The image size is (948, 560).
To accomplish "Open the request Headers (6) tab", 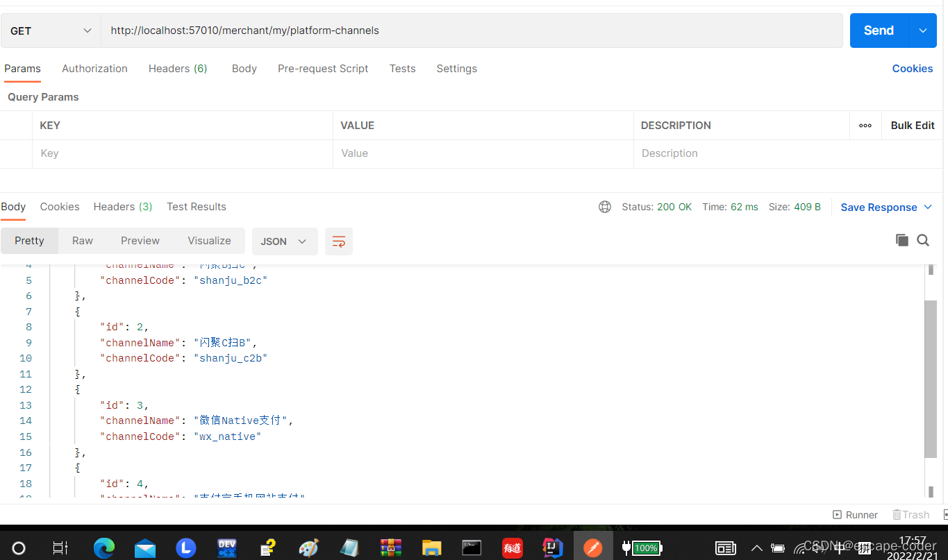I will pyautogui.click(x=178, y=69).
